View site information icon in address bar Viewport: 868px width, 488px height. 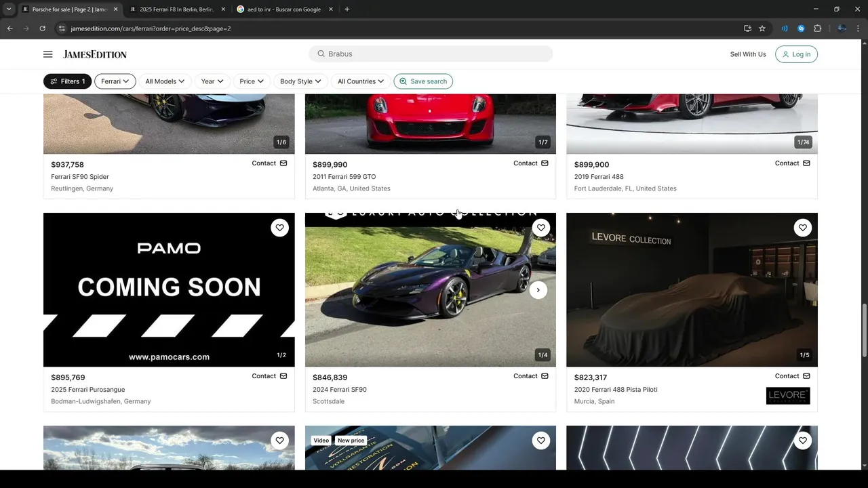click(62, 28)
